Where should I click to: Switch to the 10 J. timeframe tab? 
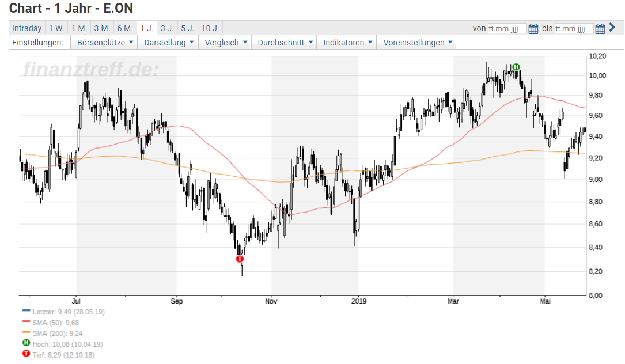(210, 28)
